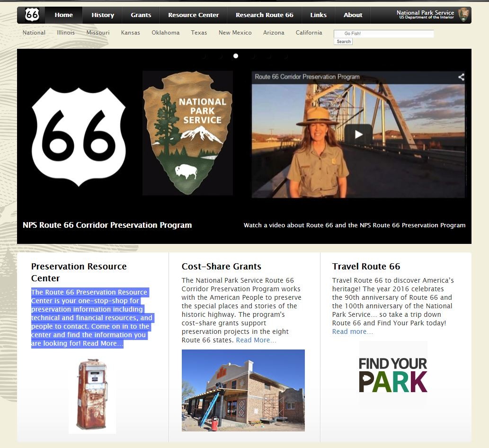Screen dimensions: 489x448
Task: Click the Find Your Park logo
Action: [x=393, y=375]
